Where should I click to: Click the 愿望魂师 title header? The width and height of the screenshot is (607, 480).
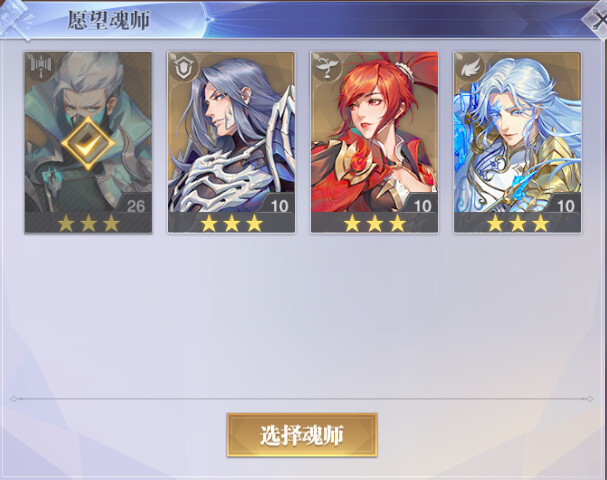point(109,20)
